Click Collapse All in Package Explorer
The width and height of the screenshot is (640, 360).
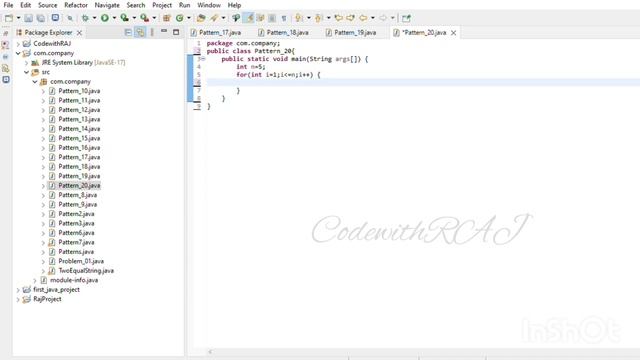pyautogui.click(x=128, y=32)
